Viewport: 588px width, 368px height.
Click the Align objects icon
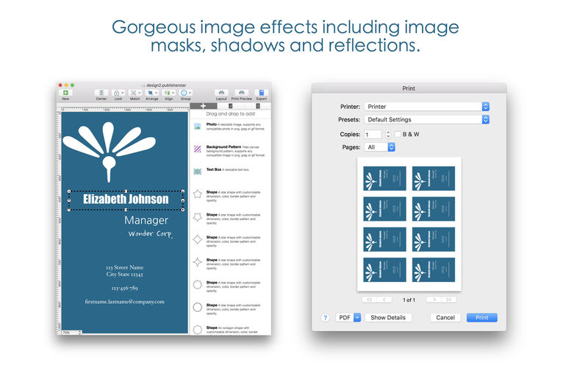(x=168, y=93)
